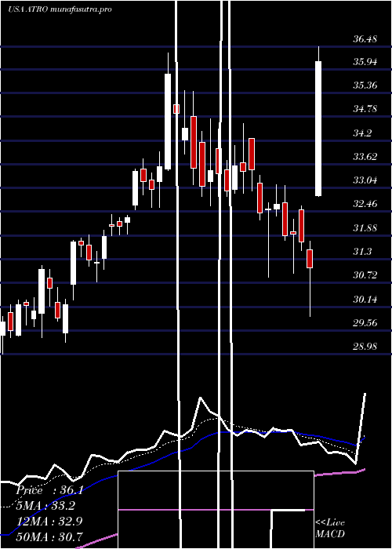Click the tall final white candlestick near 36
Viewport: 392px width, 549px height.
[318, 129]
